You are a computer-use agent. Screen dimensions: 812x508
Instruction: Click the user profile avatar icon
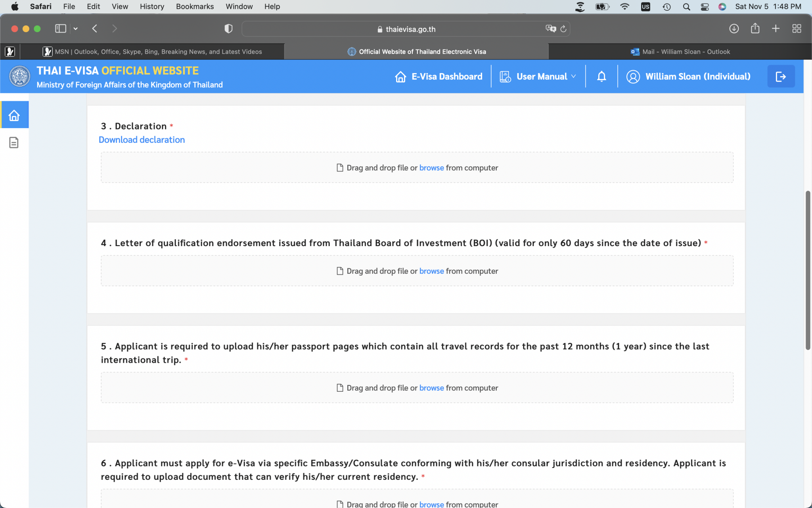(633, 77)
